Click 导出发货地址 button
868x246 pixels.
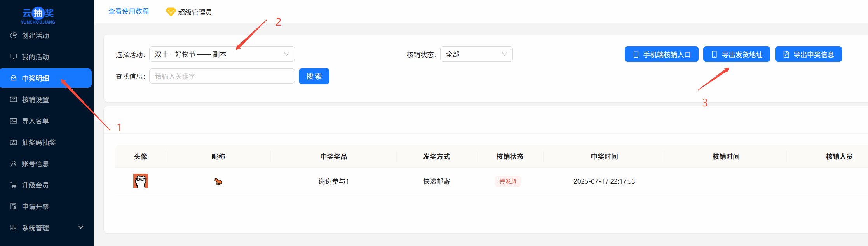tap(737, 54)
